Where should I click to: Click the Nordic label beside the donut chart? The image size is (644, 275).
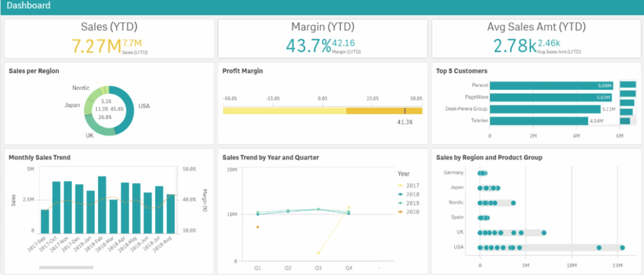80,88
